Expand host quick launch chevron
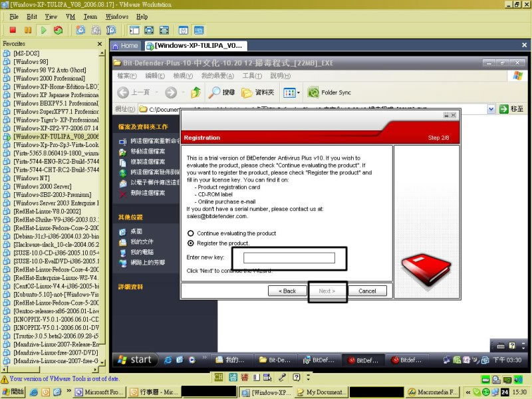This screenshot has height=399, width=532. pos(68,390)
